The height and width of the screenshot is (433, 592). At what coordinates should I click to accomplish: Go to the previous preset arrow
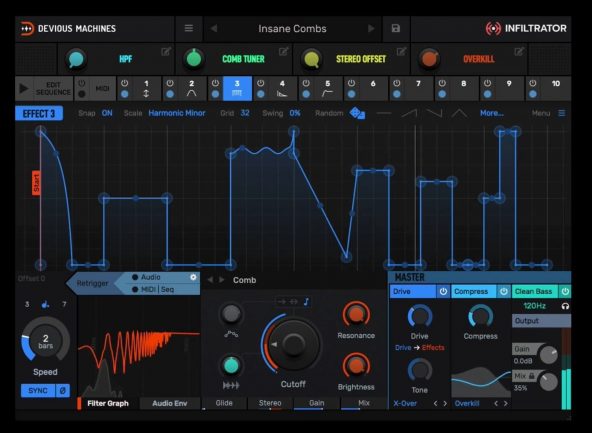[214, 28]
